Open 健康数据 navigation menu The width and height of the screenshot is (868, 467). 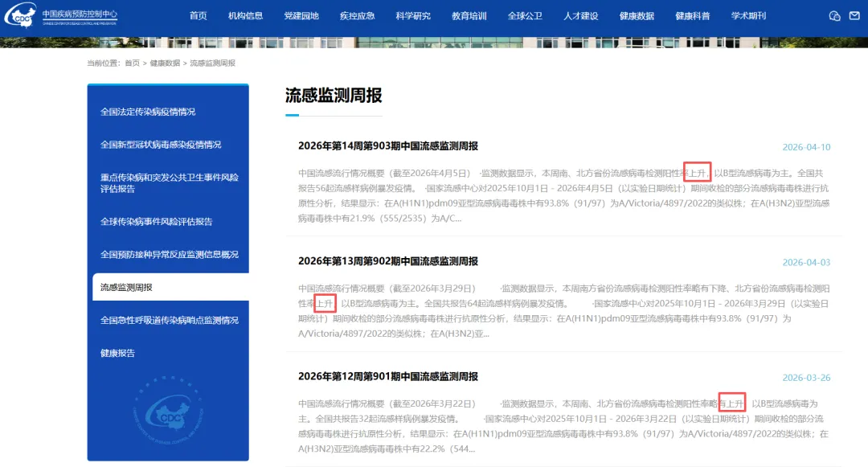pos(637,16)
